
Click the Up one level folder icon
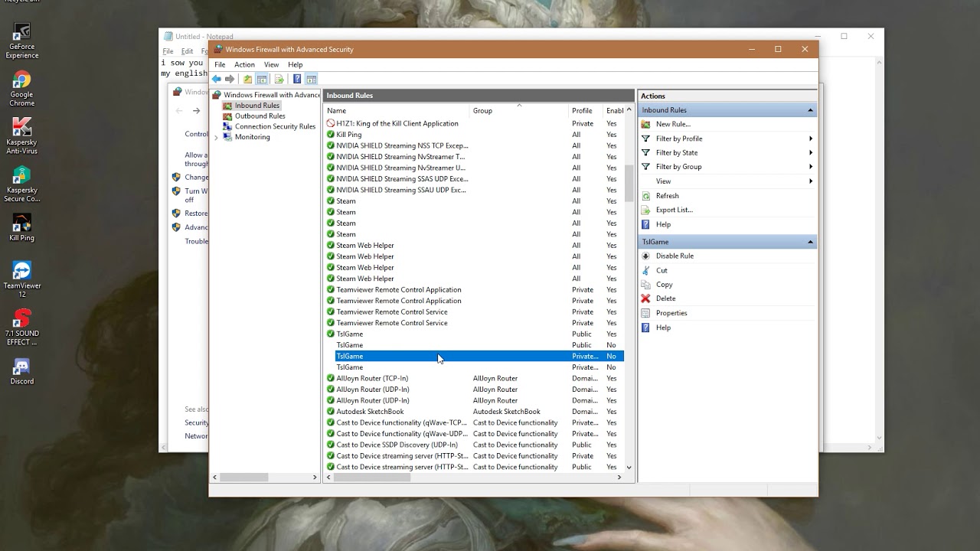coord(247,79)
